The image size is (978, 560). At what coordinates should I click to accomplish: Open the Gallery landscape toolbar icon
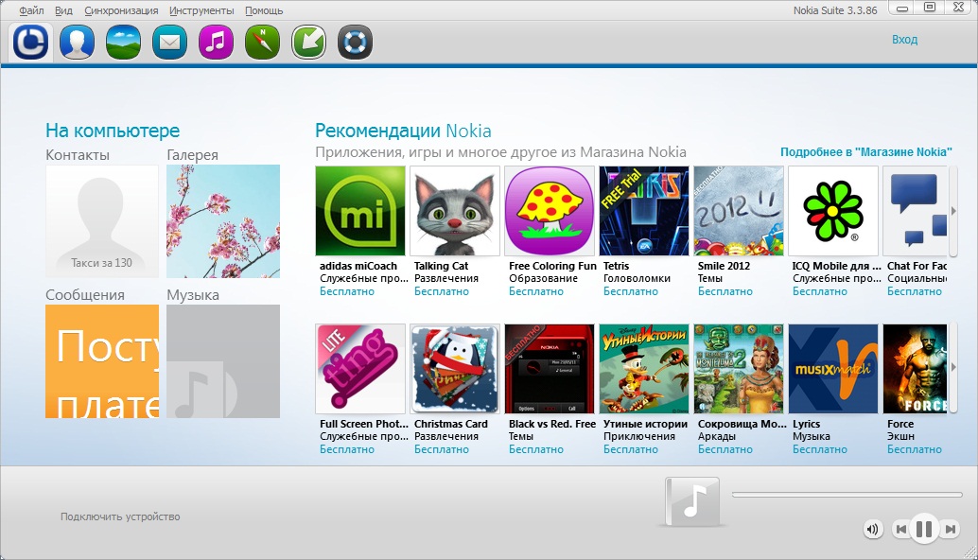click(x=124, y=42)
